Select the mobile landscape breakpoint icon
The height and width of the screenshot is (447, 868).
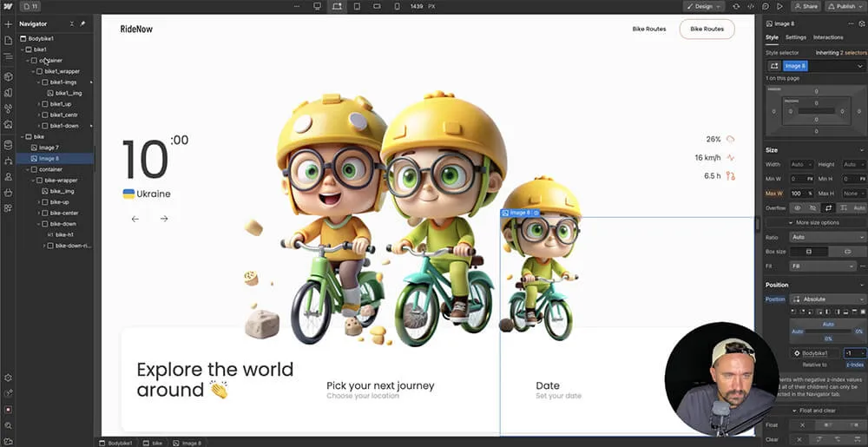(x=377, y=6)
